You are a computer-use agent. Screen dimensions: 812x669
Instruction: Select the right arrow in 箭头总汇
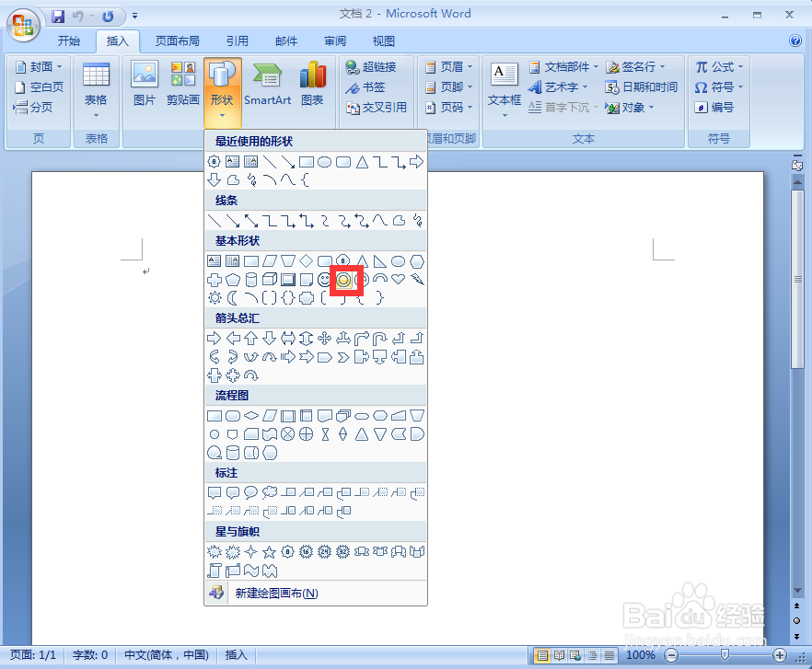pyautogui.click(x=214, y=339)
